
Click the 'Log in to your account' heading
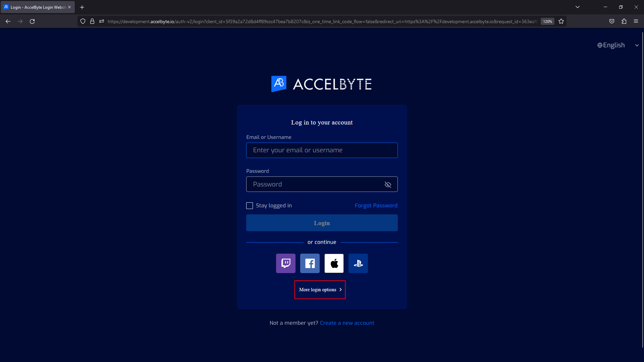322,122
